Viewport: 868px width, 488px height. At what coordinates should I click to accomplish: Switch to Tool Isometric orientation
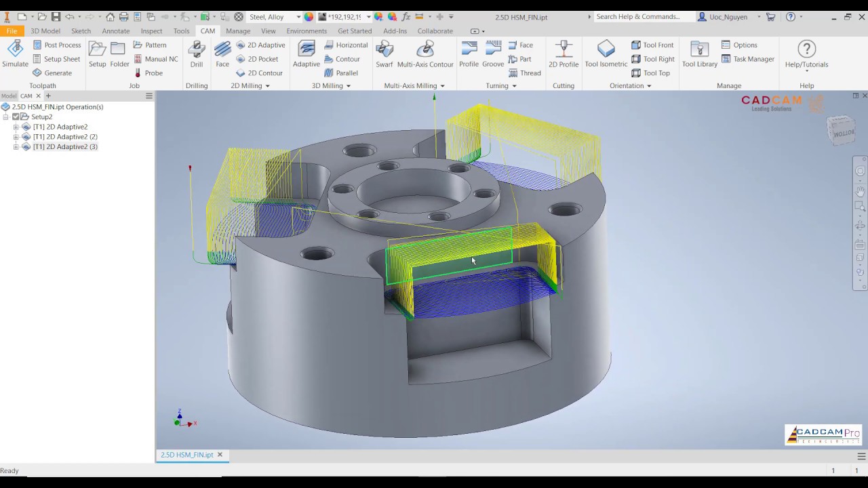pos(606,55)
